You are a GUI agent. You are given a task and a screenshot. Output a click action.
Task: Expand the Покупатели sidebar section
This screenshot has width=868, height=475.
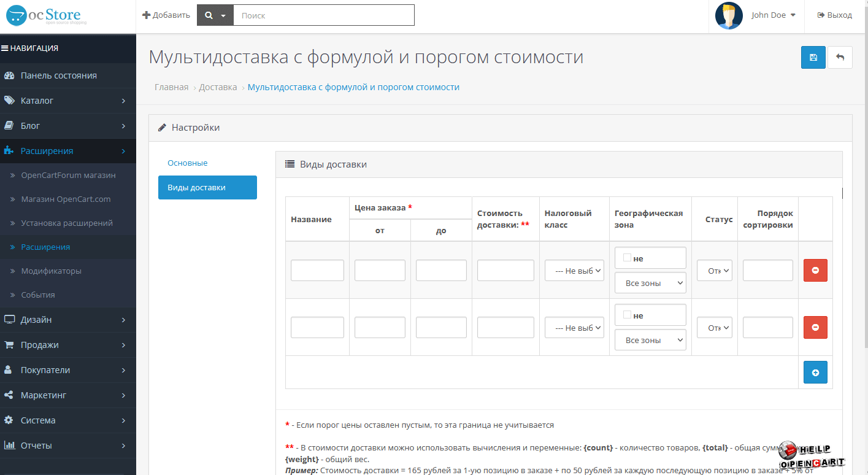click(x=67, y=370)
